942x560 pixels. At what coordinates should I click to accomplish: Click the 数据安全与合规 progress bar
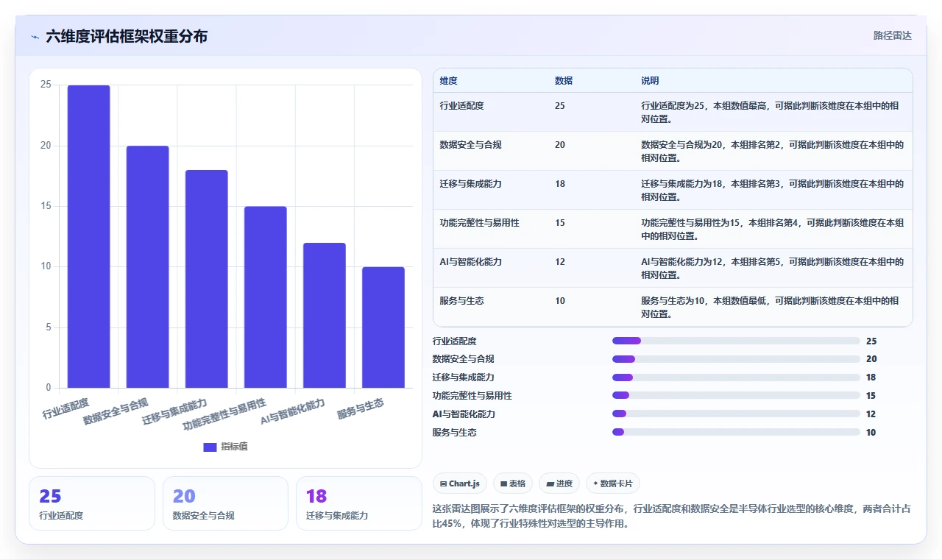click(736, 359)
